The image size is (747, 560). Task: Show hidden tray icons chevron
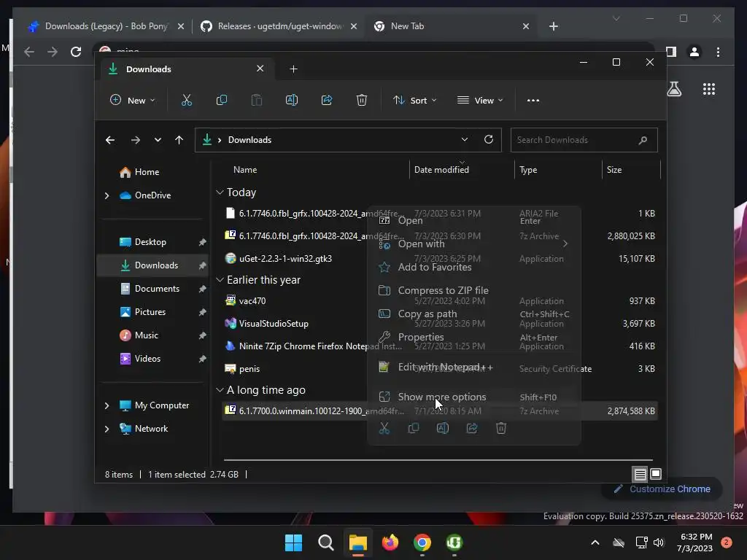click(595, 542)
